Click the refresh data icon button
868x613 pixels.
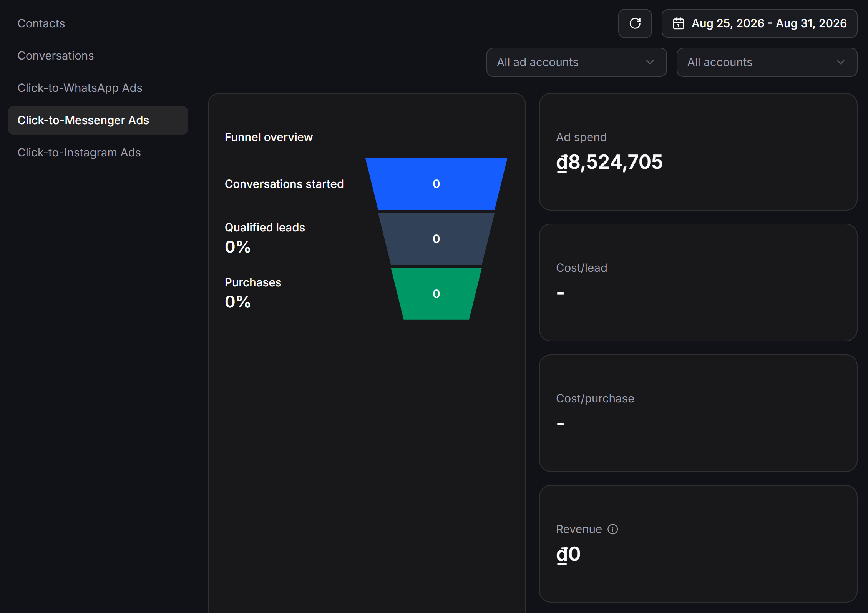635,23
